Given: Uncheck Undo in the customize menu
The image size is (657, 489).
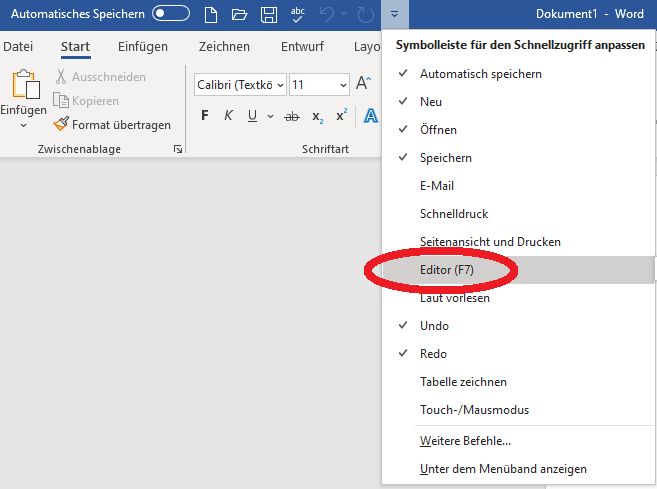Looking at the screenshot, I should tap(518, 326).
